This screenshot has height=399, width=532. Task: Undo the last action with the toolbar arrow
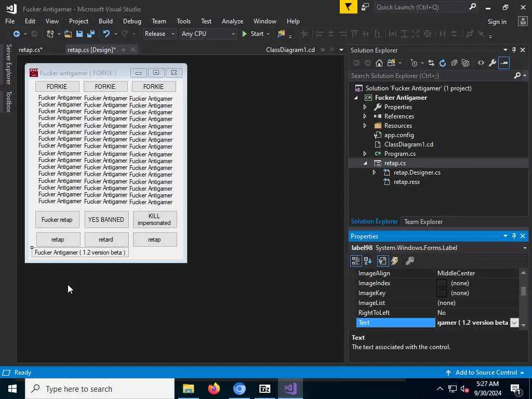[107, 34]
